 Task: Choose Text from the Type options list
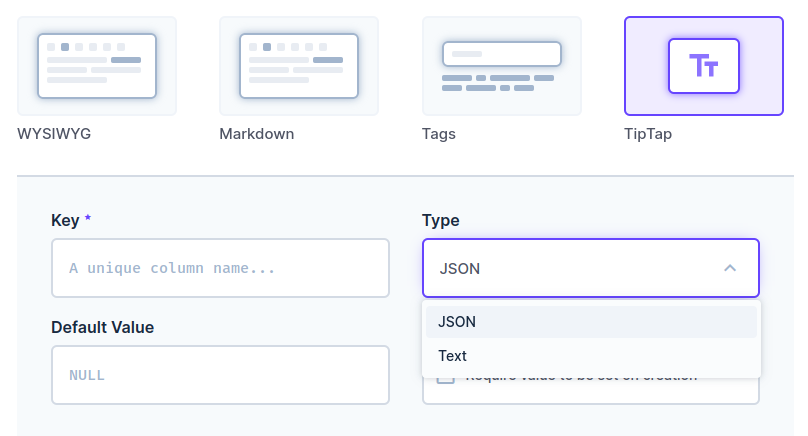coord(452,356)
